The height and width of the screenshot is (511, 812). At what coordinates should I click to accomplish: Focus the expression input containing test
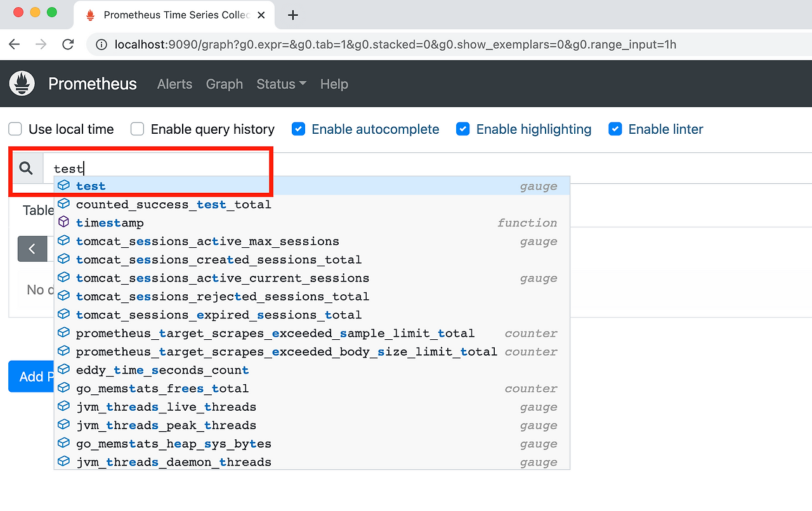[x=427, y=168]
